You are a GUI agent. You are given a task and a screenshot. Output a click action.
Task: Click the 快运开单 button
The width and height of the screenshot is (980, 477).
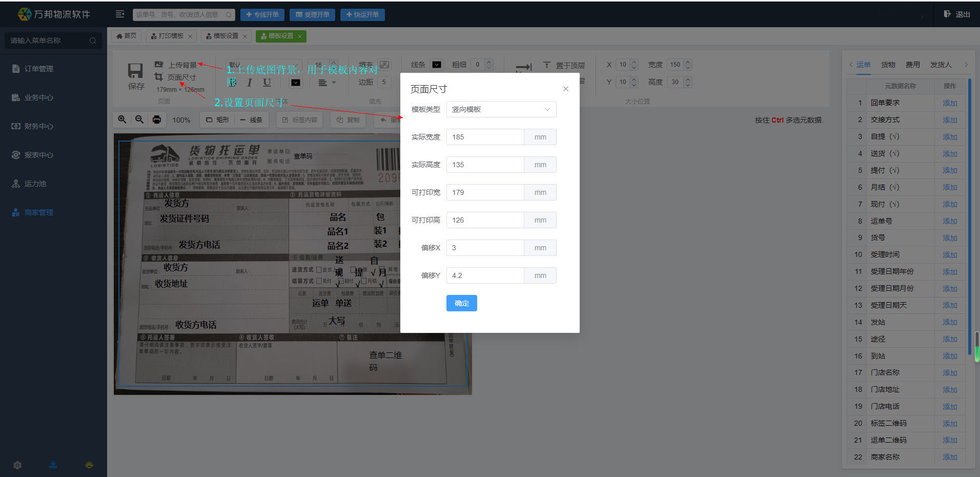[363, 14]
